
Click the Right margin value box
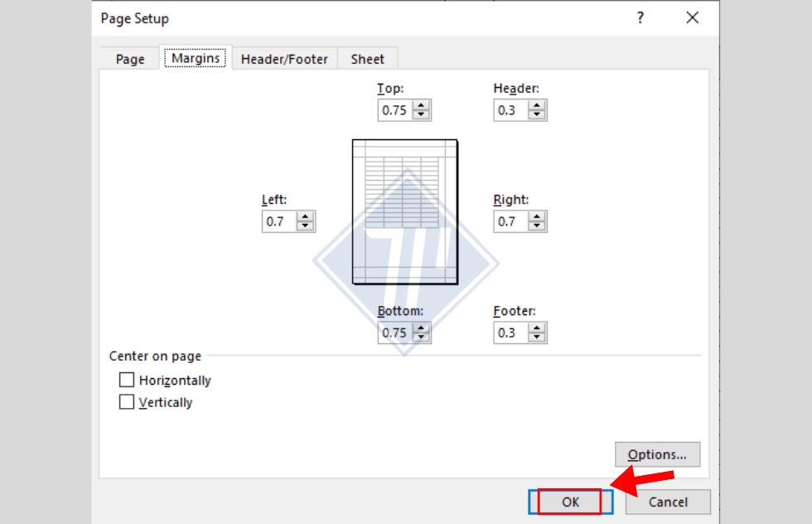click(508, 221)
